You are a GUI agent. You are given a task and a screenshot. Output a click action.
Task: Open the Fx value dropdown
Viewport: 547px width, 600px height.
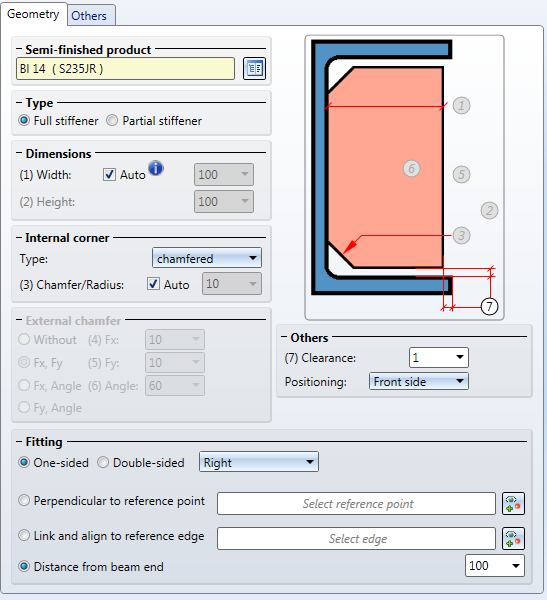coord(175,339)
